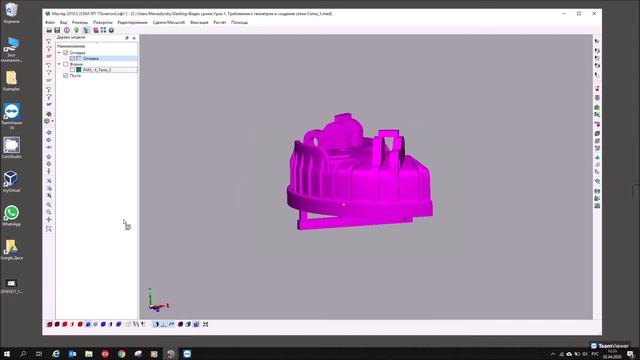Show hidden tray icons with the chevron
The height and width of the screenshot is (360, 640).
(553, 354)
